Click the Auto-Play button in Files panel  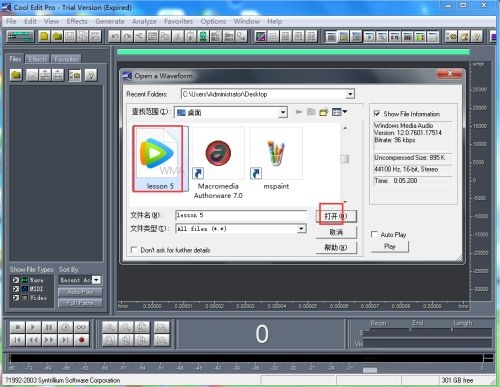[80, 292]
